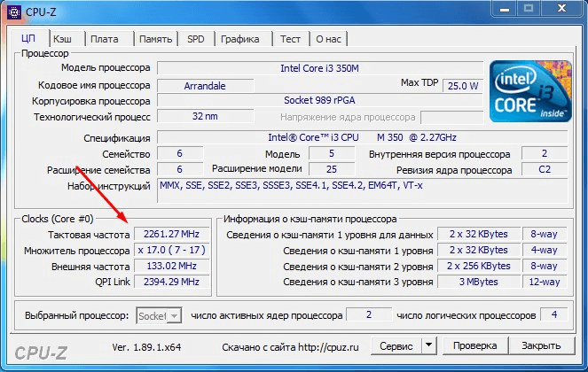Show the О нас tab
Viewport: 588px width, 372px height.
tap(328, 39)
